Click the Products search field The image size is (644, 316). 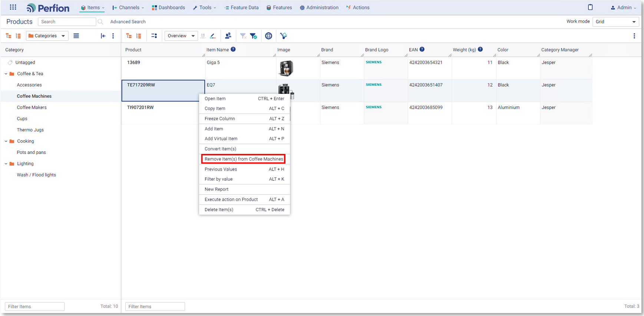click(67, 22)
